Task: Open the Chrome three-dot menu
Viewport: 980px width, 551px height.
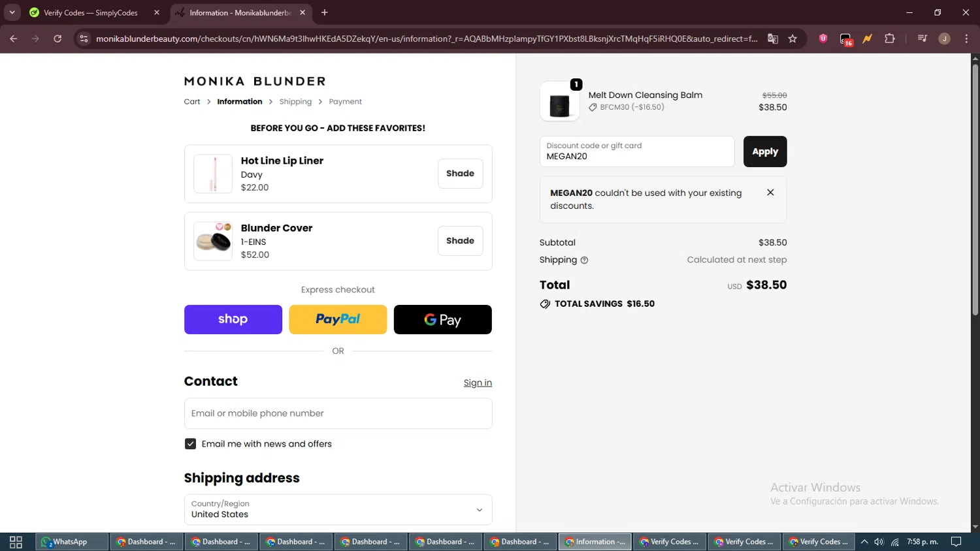Action: 966,39
